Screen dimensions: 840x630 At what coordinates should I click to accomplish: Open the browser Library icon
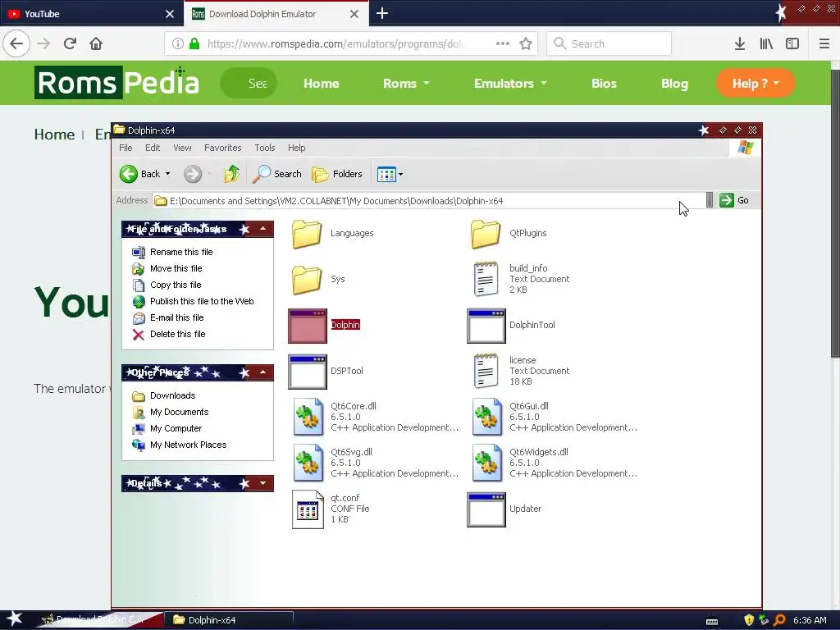pyautogui.click(x=766, y=43)
